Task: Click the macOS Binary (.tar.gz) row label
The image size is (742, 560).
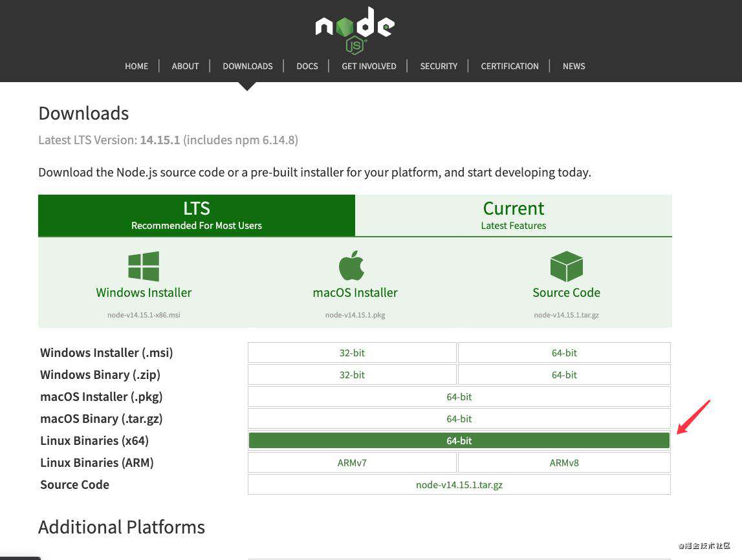Action: (x=102, y=418)
